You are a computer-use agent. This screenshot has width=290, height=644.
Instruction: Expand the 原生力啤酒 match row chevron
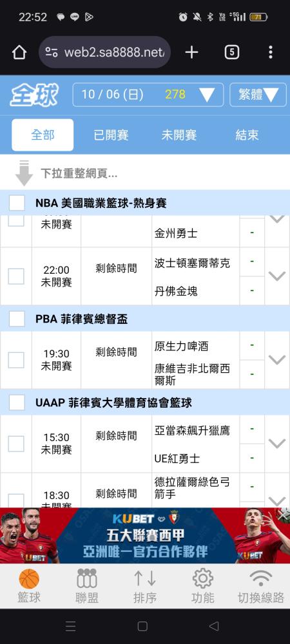coord(277,360)
